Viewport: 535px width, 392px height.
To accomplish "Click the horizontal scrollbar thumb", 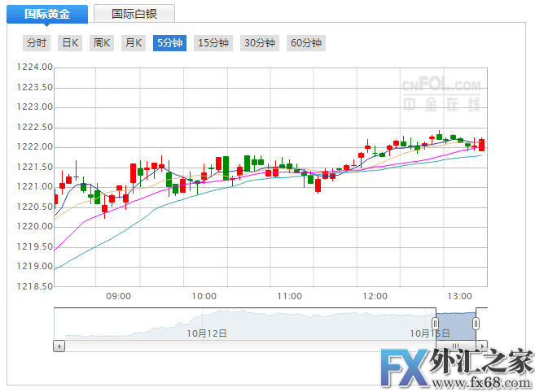I will [x=455, y=346].
